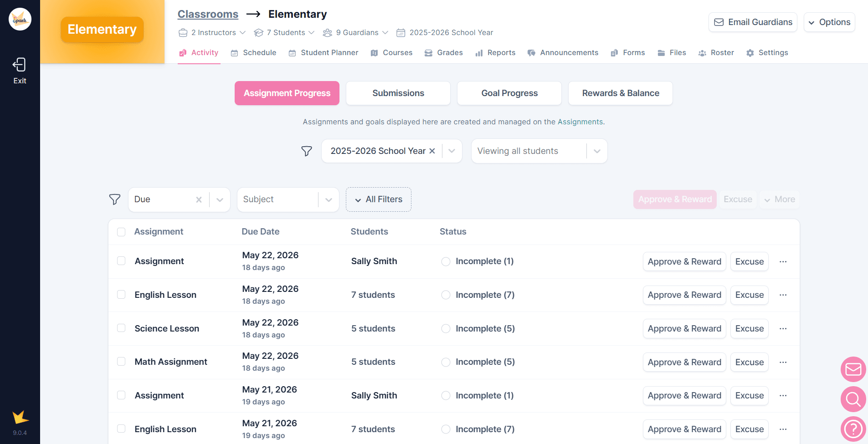Follow the Classrooms breadcrumb link
This screenshot has height=444, width=868.
[x=208, y=14]
